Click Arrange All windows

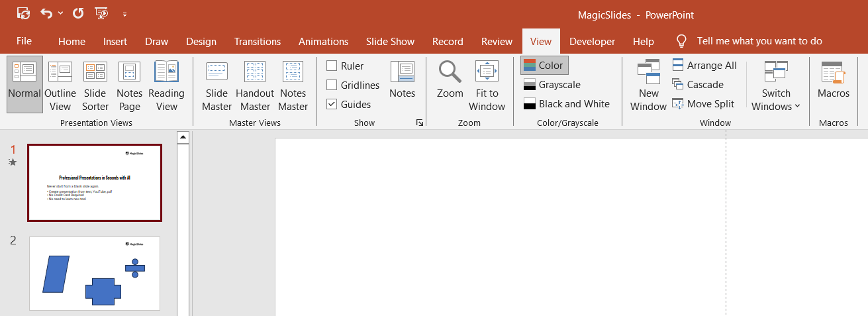tap(704, 65)
